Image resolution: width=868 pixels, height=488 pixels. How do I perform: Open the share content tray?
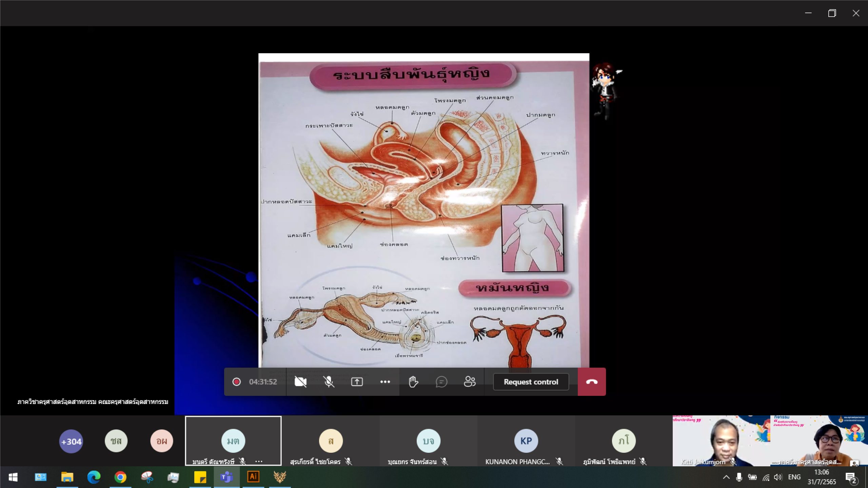[357, 382]
